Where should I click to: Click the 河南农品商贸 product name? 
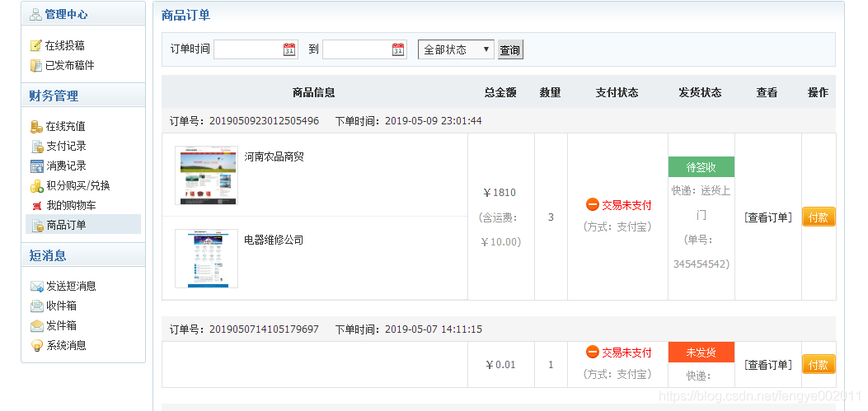coord(274,157)
